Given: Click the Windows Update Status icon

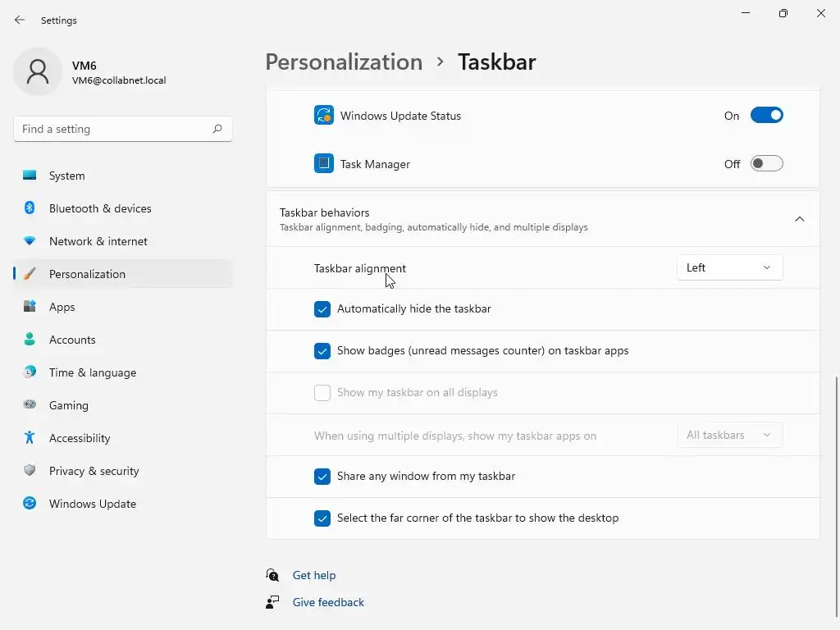Looking at the screenshot, I should 323,116.
